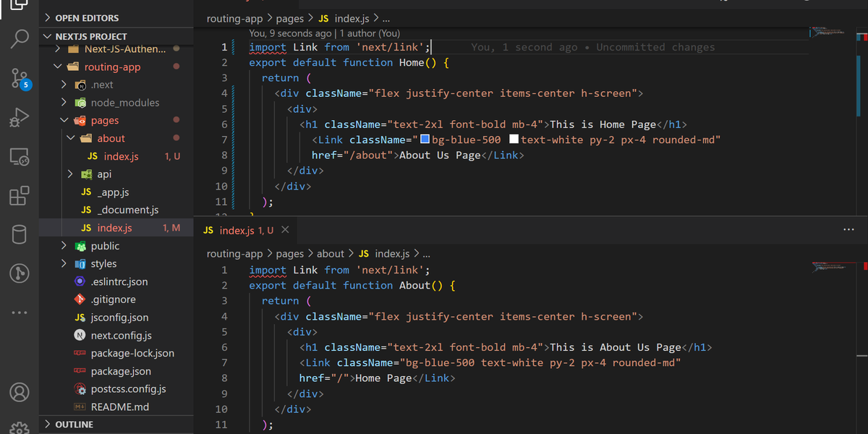Screen dimensions: 868x434
Task: Open the Live Share icon in the sidebar
Action: (x=19, y=273)
